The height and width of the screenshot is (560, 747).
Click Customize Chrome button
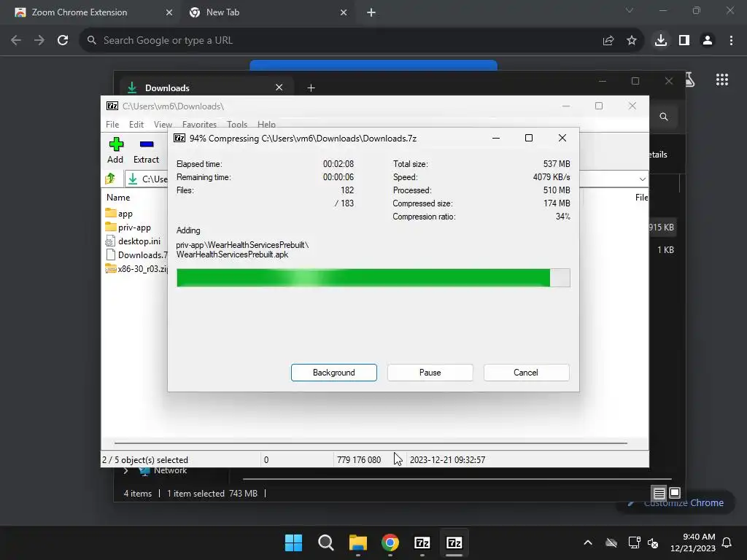675,503
